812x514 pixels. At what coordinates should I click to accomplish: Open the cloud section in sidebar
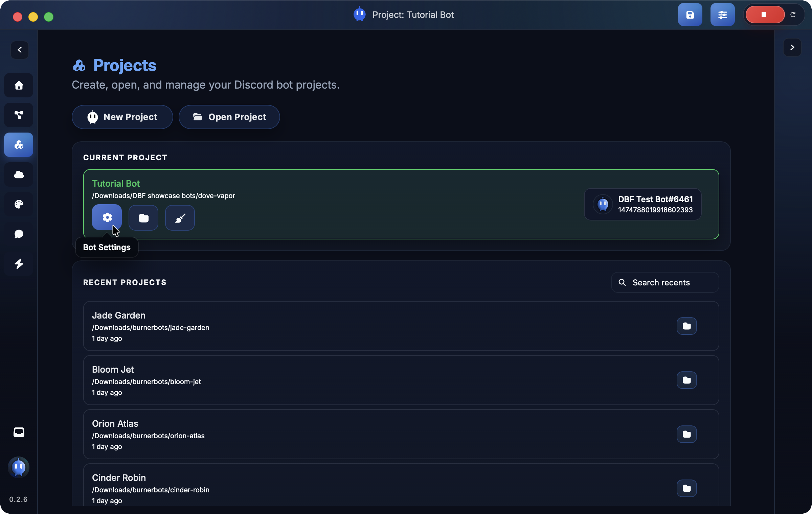(19, 174)
